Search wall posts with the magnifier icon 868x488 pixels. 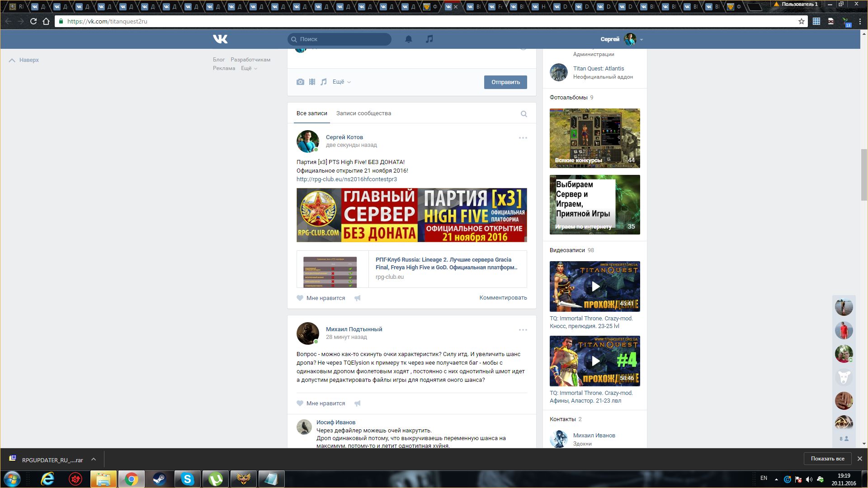coord(524,114)
